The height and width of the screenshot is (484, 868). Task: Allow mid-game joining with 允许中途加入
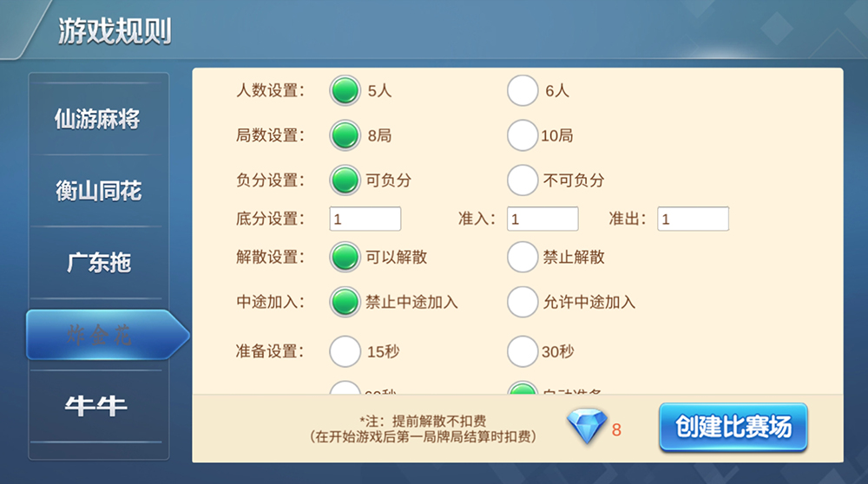523,302
